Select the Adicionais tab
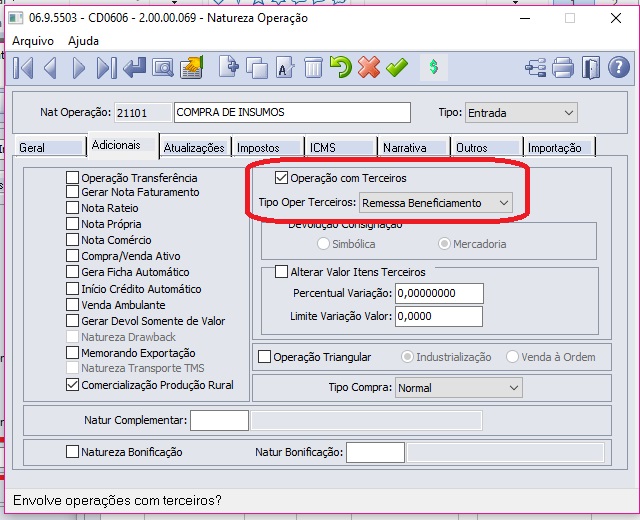 coord(122,145)
